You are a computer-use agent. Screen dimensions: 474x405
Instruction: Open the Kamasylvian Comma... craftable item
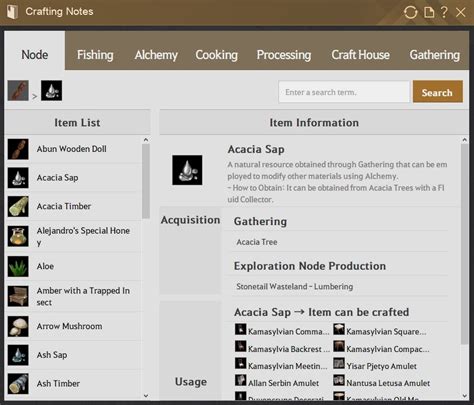(x=288, y=331)
